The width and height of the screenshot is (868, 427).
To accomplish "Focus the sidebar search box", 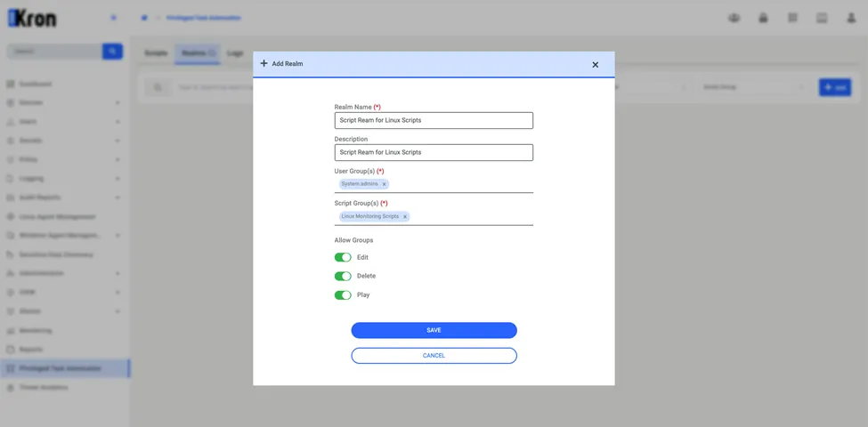I will 54,52.
